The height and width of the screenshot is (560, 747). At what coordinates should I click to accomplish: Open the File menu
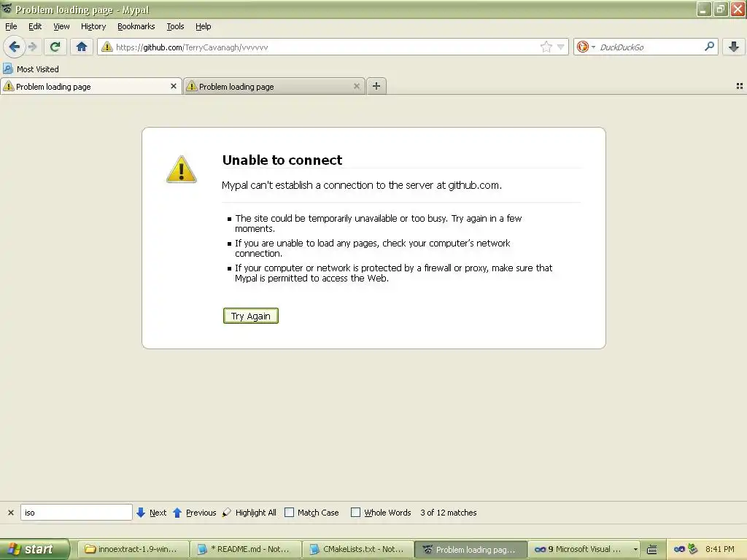11,26
